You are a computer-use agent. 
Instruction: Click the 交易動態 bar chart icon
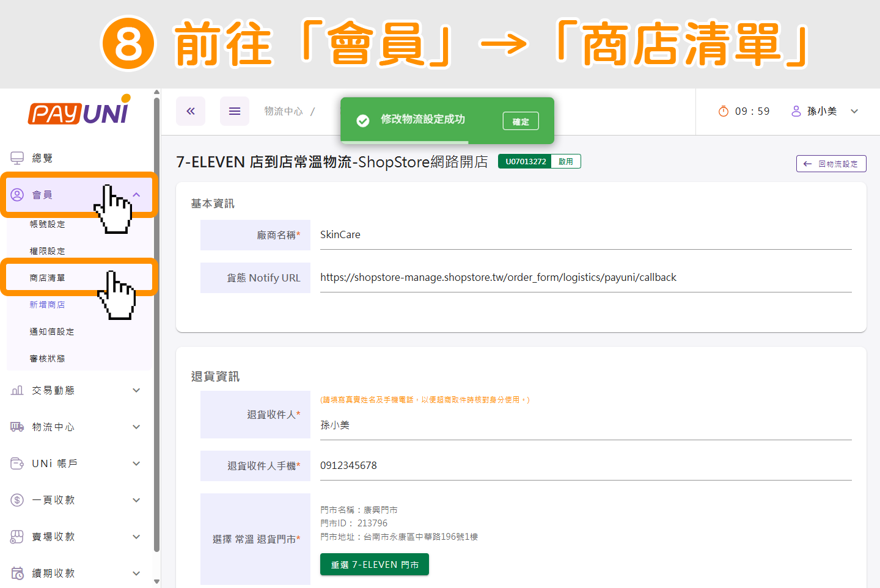[x=17, y=390]
